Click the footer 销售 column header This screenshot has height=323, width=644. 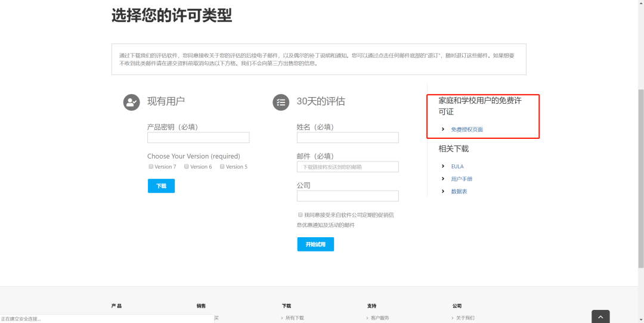pos(202,306)
